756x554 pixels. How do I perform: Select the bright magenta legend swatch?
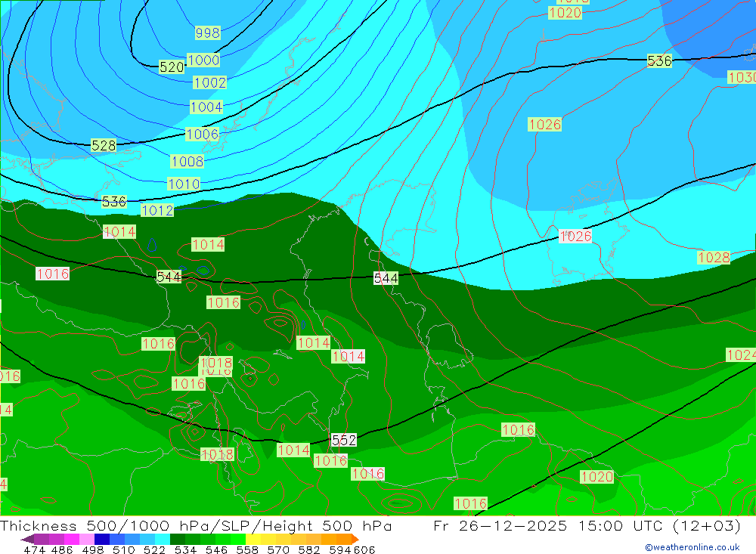point(72,539)
